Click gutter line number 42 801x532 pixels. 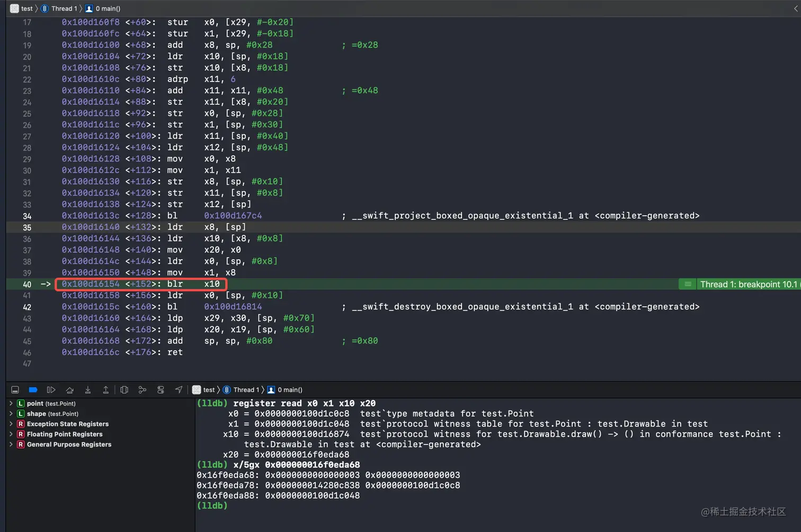point(27,307)
